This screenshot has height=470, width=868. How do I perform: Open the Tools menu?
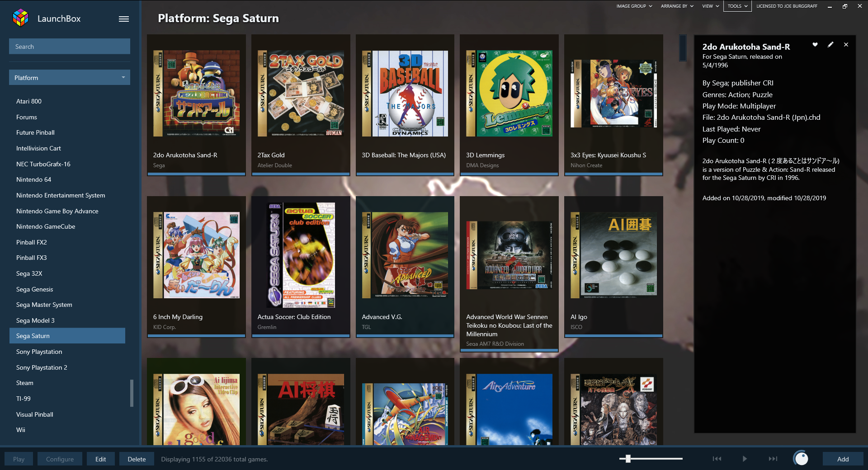737,6
